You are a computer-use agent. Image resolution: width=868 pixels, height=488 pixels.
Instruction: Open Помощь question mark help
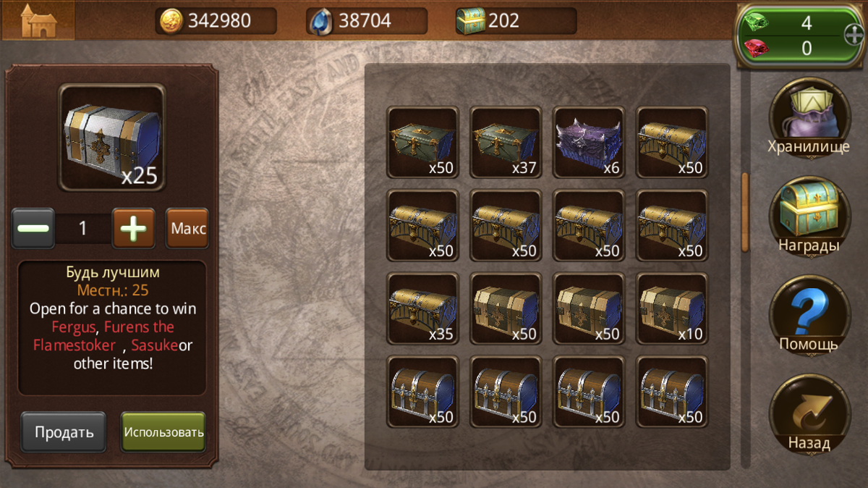809,315
